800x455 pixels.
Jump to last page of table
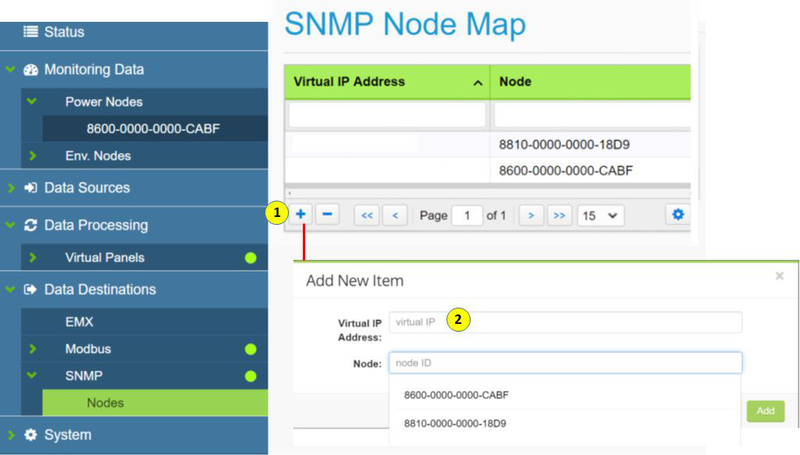pos(559,215)
